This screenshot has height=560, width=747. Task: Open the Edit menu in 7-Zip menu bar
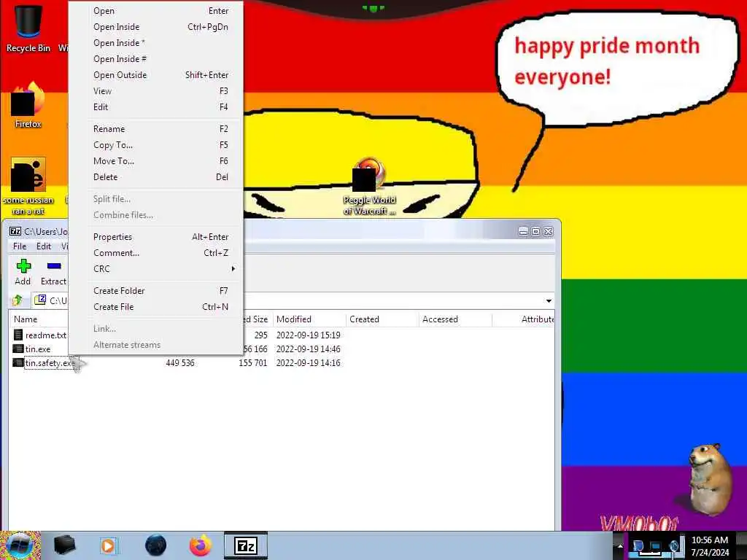tap(43, 246)
